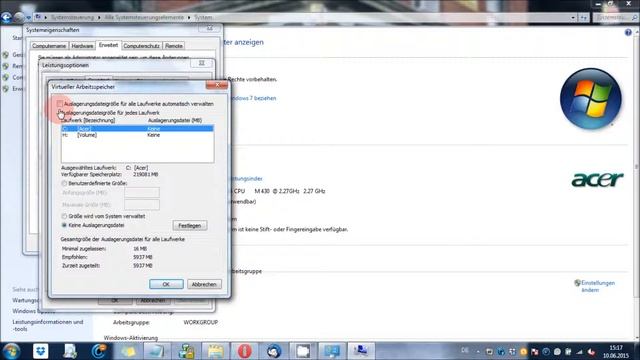
Task: Select Keine Auslagerungsdatei radio button
Action: [x=64, y=225]
